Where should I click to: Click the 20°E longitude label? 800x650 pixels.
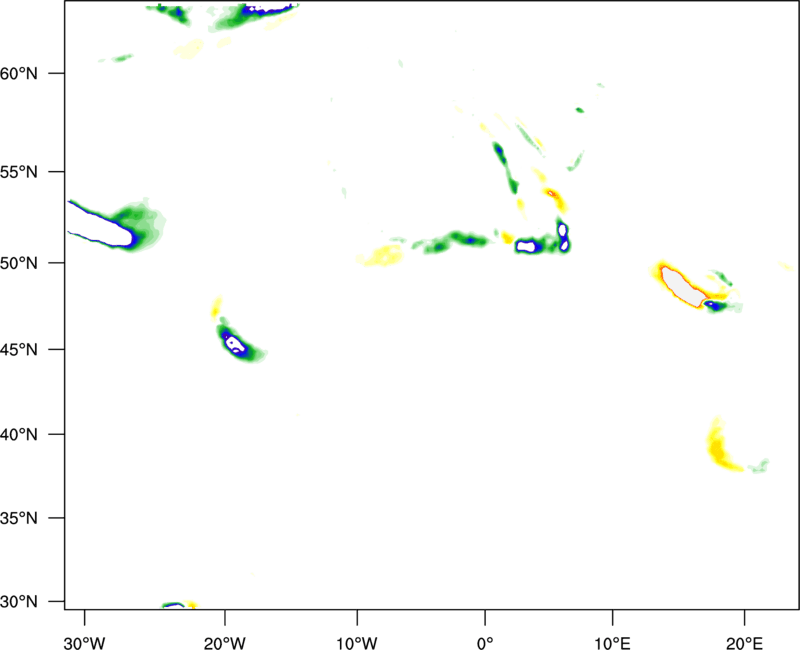[x=744, y=643]
